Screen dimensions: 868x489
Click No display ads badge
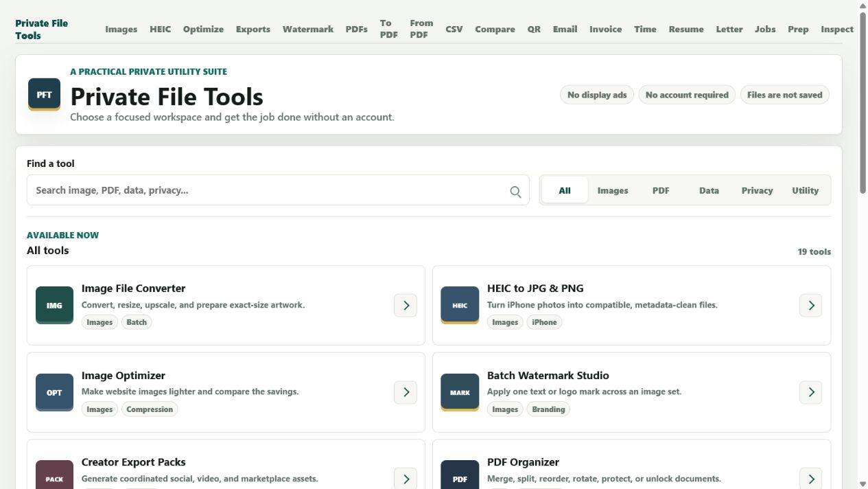coord(597,95)
